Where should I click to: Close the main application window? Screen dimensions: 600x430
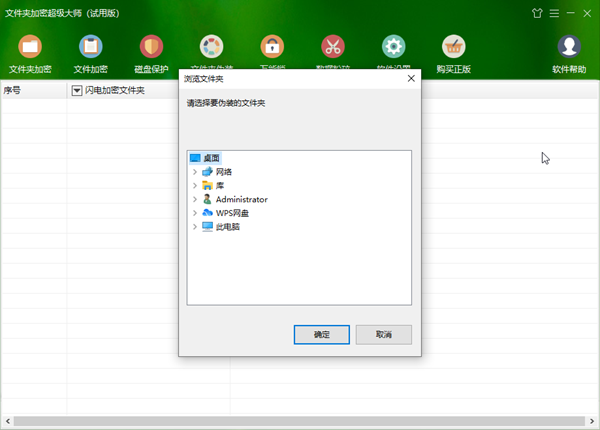pyautogui.click(x=587, y=13)
